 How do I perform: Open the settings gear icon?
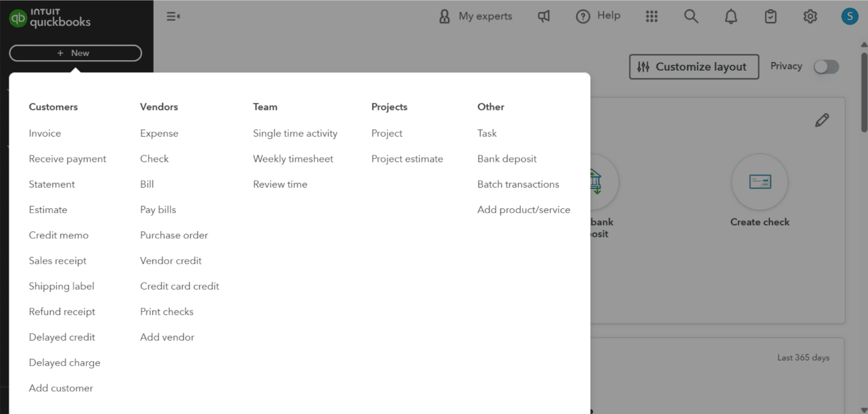coord(810,16)
